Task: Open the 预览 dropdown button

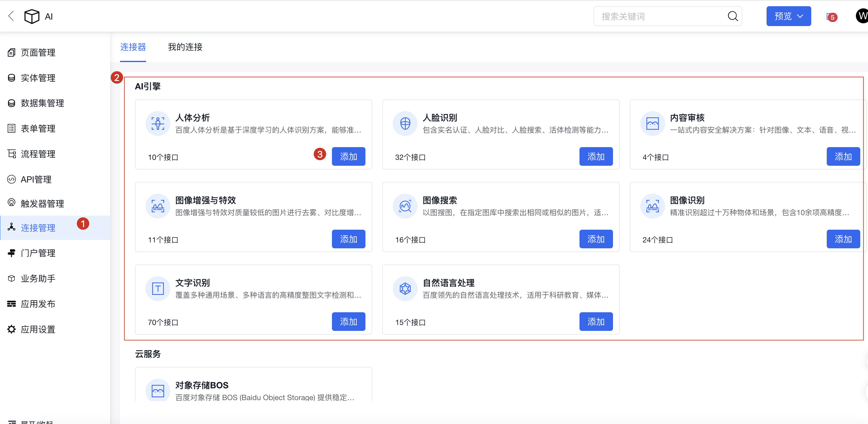Action: (788, 16)
